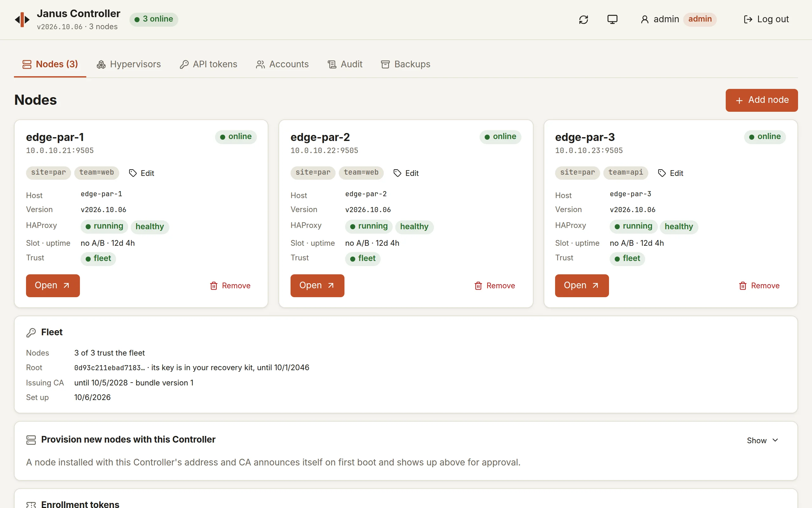Click the Fleet key icon
812x508 pixels.
(31, 333)
